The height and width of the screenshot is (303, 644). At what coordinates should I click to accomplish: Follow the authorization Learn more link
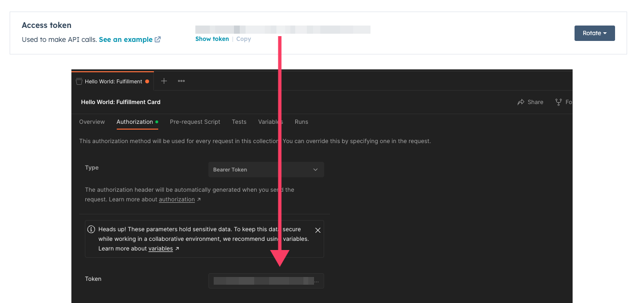click(177, 199)
